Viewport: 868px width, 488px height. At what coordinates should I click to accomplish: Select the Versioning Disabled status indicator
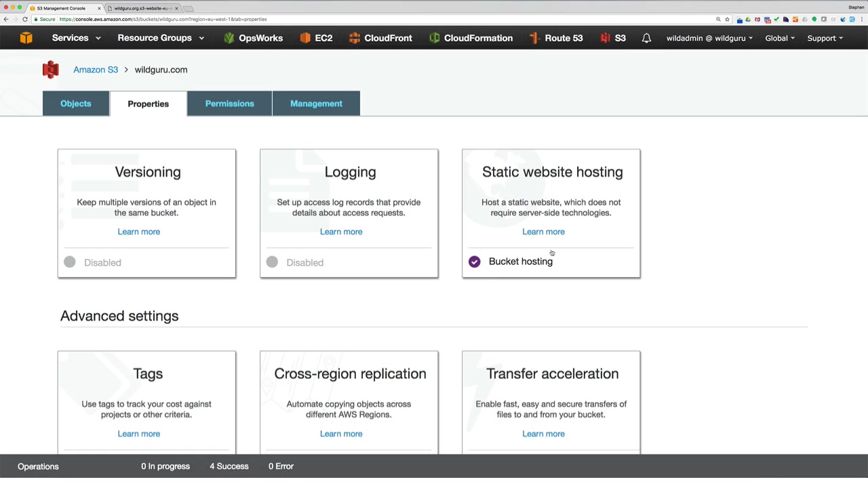(x=70, y=262)
